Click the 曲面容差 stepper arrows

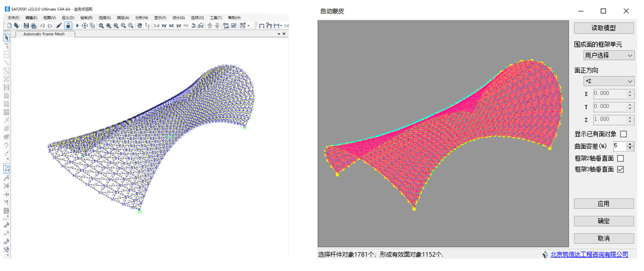[x=630, y=146]
